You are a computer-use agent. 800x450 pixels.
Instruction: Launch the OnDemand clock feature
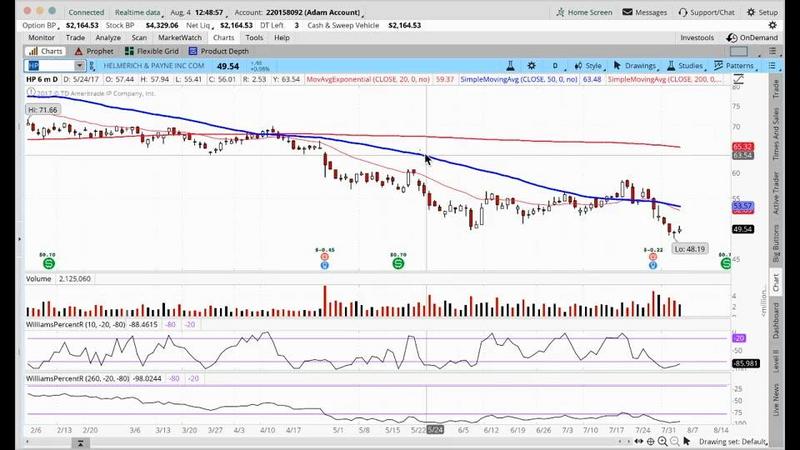[x=753, y=38]
